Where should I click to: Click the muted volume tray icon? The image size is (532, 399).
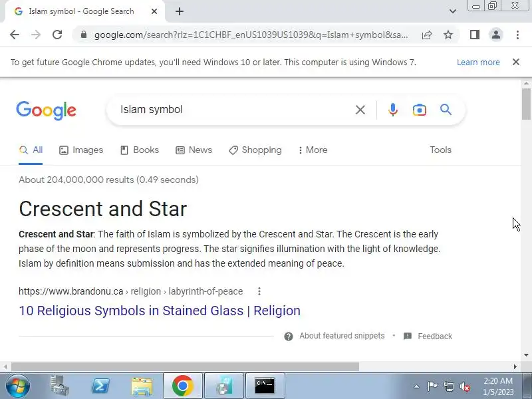pos(465,386)
